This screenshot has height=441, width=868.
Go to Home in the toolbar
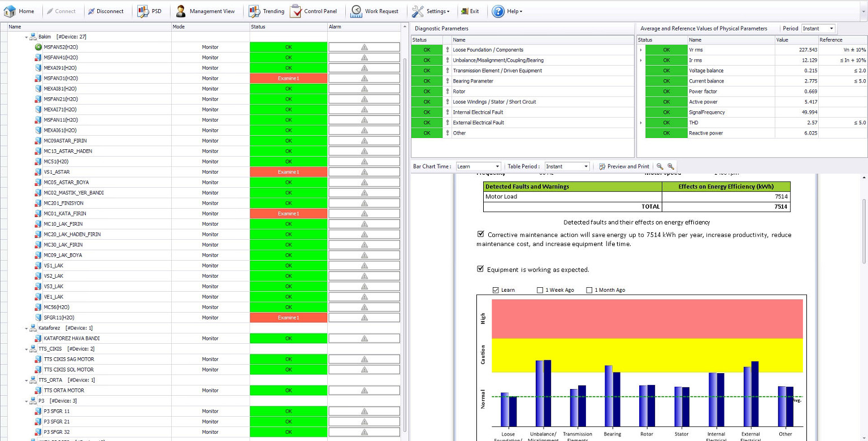point(19,11)
